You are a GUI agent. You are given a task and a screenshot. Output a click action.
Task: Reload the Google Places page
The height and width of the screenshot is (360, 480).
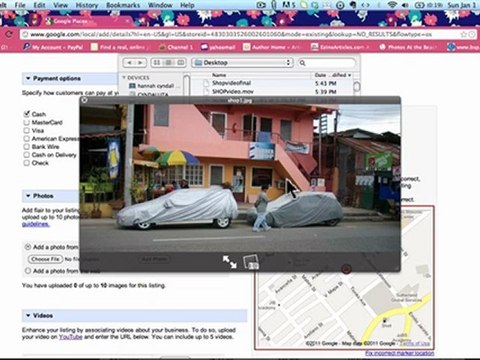[9, 34]
